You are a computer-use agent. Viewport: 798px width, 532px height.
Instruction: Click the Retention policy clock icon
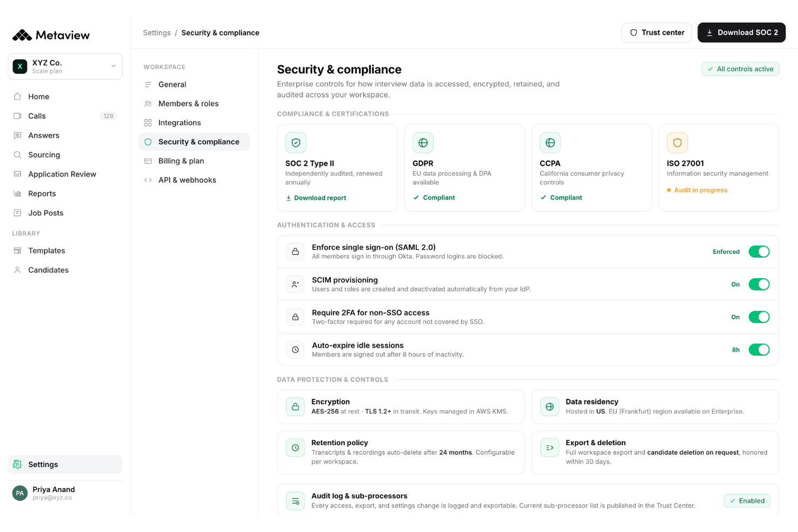click(295, 448)
